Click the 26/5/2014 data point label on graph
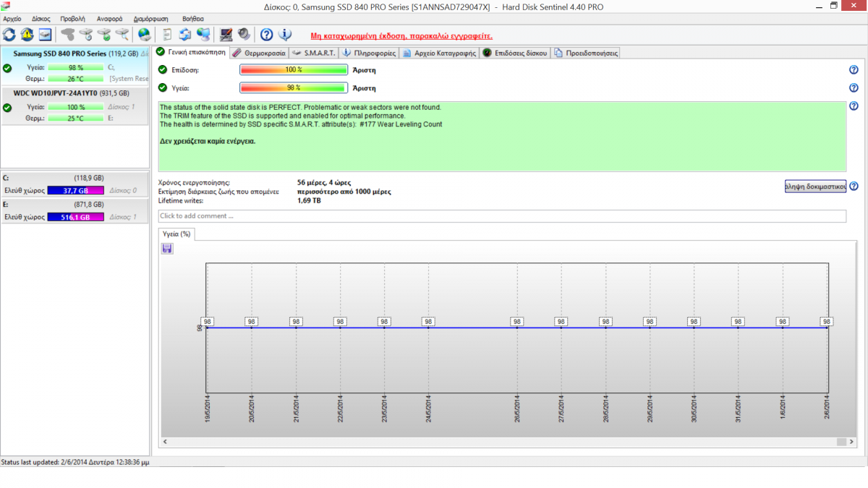Screen dimensions: 868x488 coord(516,322)
